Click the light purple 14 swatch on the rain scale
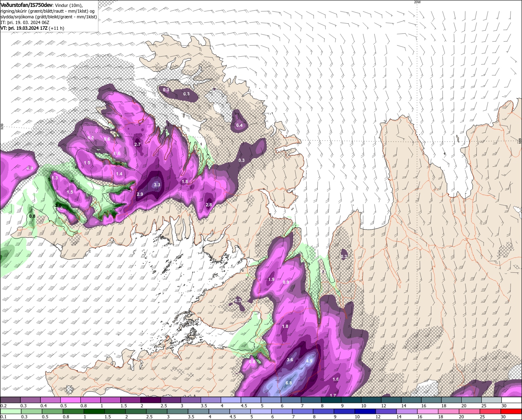Image resolution: width=522 pixels, height=420 pixels. pyautogui.click(x=407, y=411)
